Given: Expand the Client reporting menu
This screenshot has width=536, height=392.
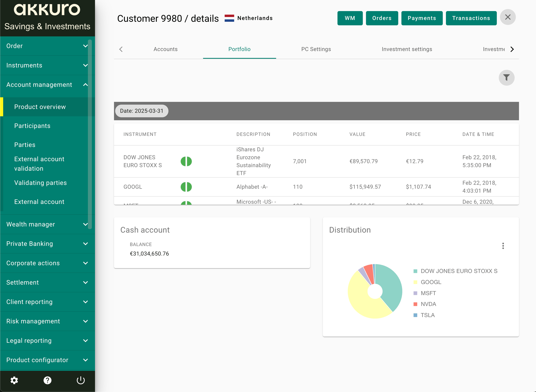Looking at the screenshot, I should (x=47, y=302).
